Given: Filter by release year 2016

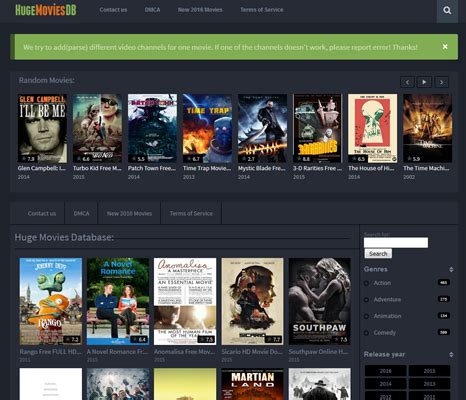Looking at the screenshot, I should pos(386,371).
